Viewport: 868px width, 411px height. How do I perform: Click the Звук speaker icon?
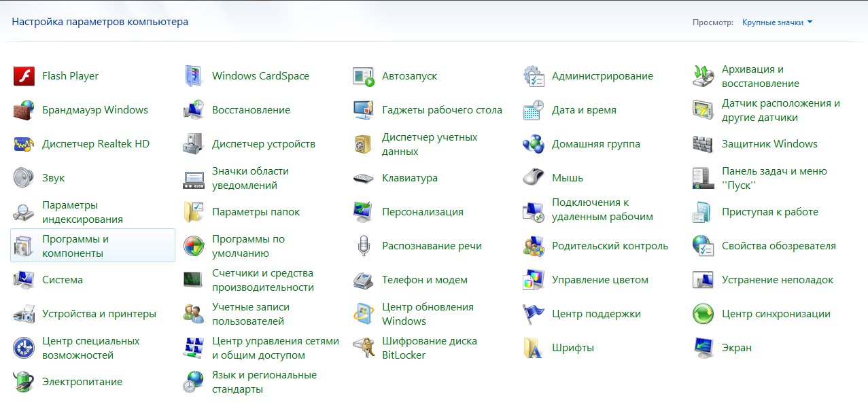tap(24, 178)
